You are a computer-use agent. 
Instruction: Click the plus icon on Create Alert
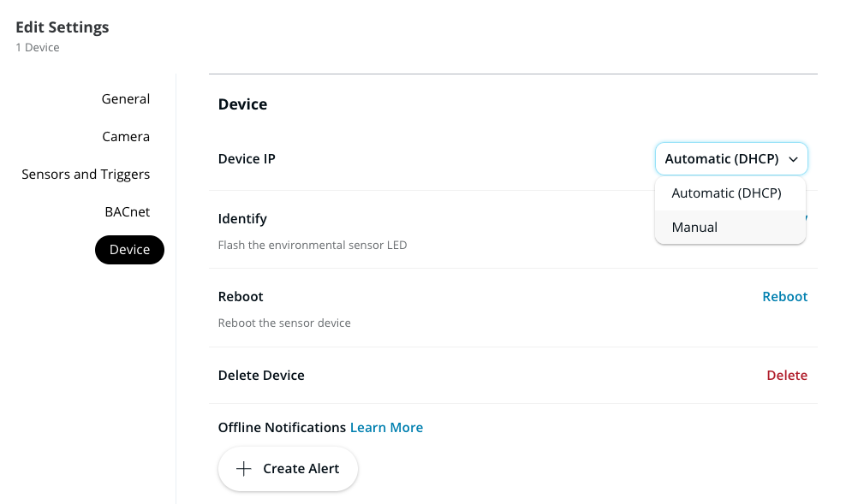coord(244,469)
